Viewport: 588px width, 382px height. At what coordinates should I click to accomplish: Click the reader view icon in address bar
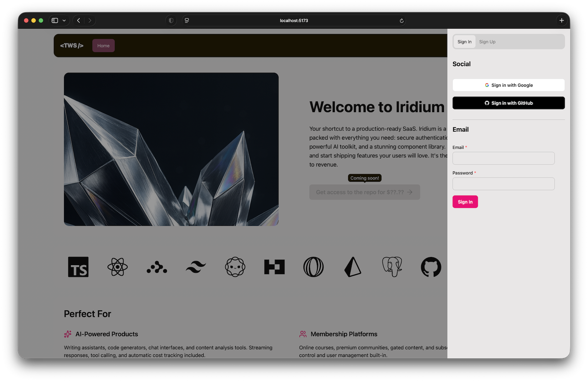pyautogui.click(x=187, y=21)
